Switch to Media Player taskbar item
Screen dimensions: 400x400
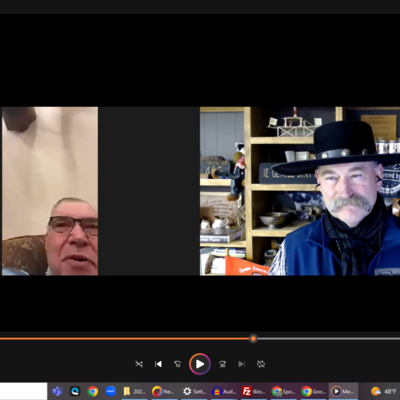343,391
